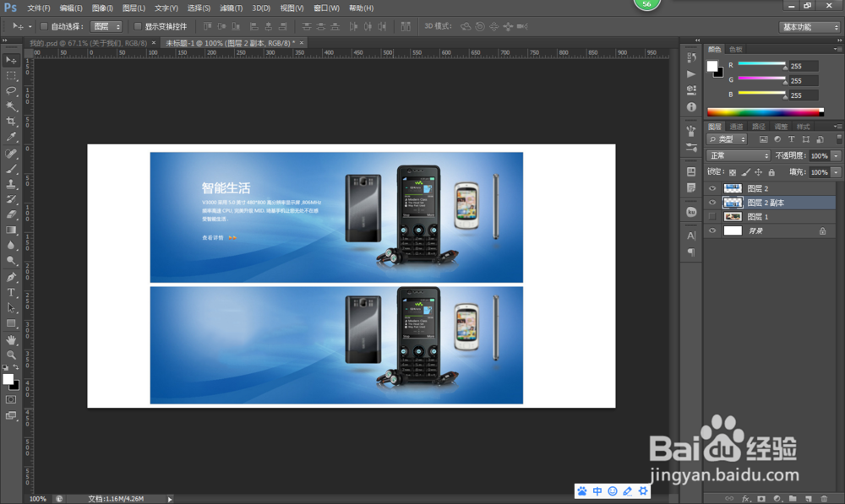Click the R value input field
This screenshot has width=845, height=504.
click(x=804, y=66)
